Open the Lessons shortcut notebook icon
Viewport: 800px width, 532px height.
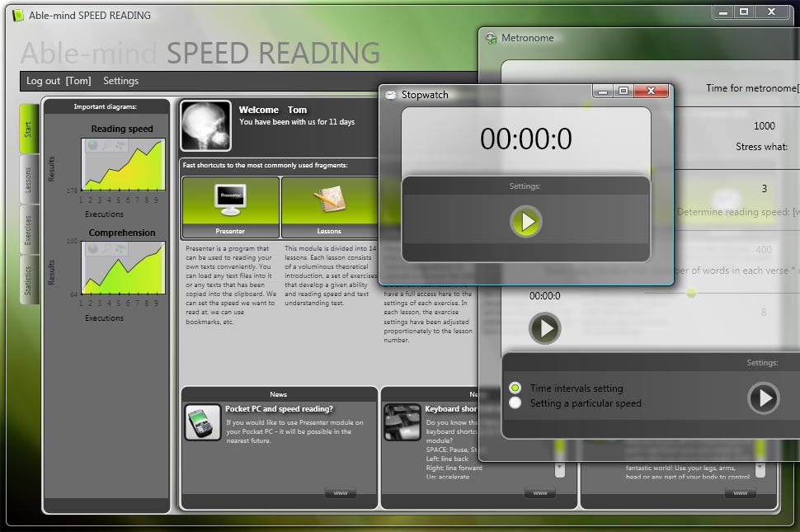(x=330, y=199)
